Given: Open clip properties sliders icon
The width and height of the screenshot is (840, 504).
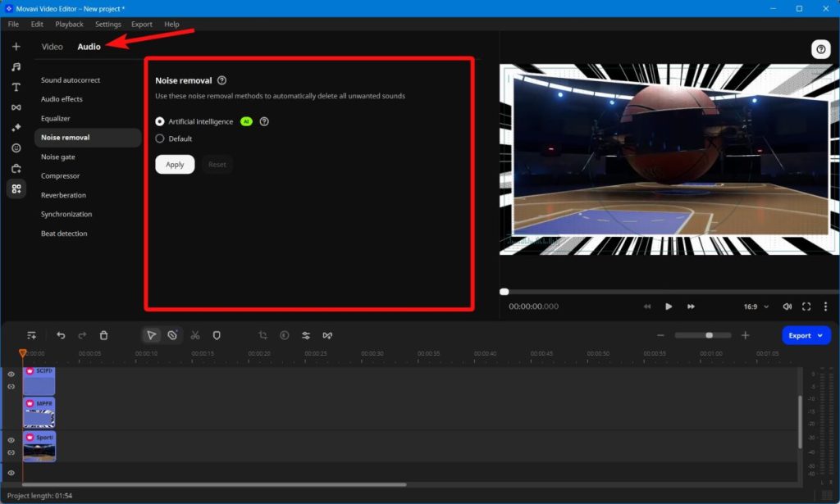Looking at the screenshot, I should click(306, 335).
